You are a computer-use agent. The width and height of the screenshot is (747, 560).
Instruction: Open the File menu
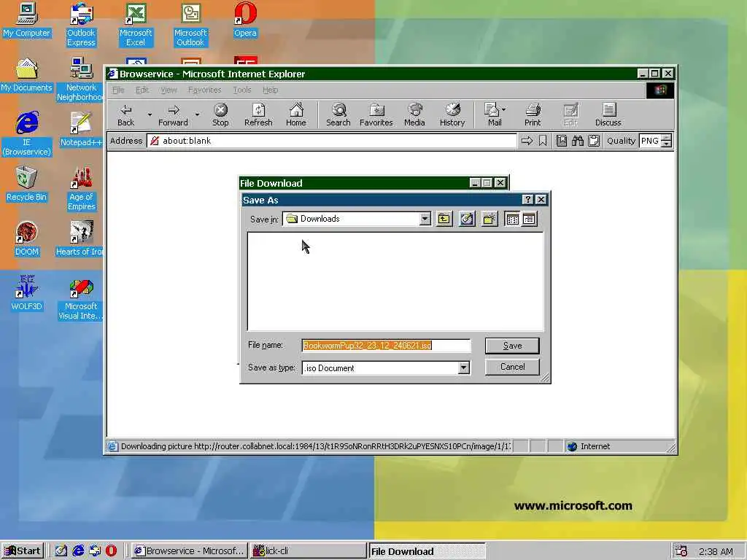tap(118, 90)
